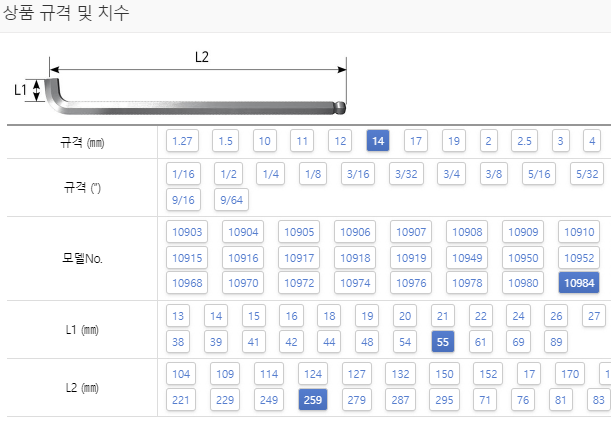Select the L1 length 55 option
This screenshot has height=422, width=611.
tap(443, 342)
